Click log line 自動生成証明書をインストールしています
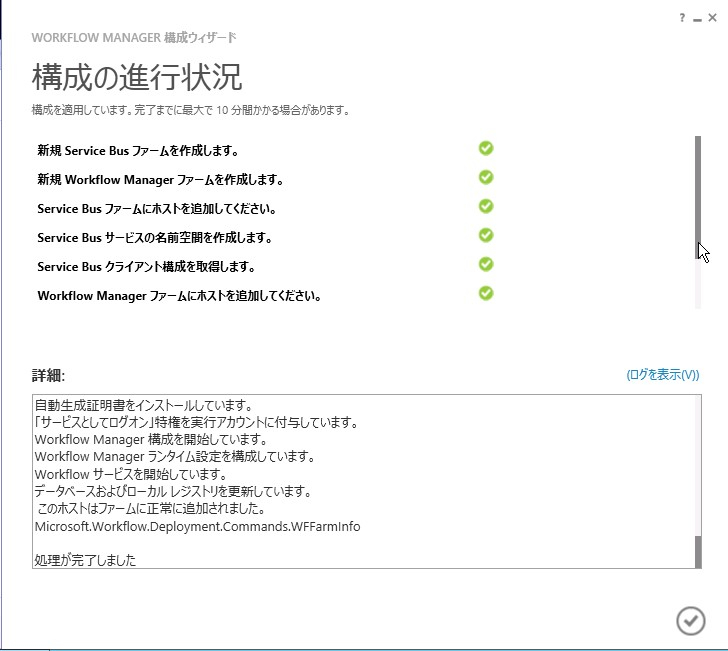 tap(143, 405)
